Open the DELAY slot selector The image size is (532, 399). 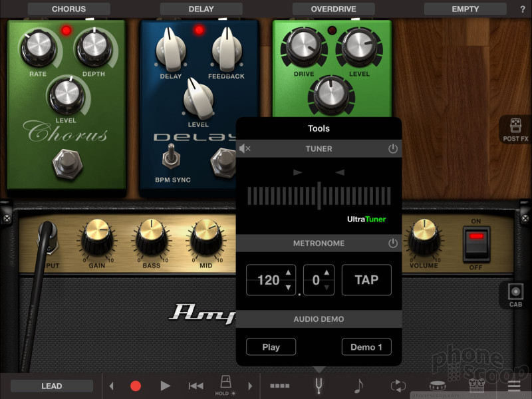201,9
